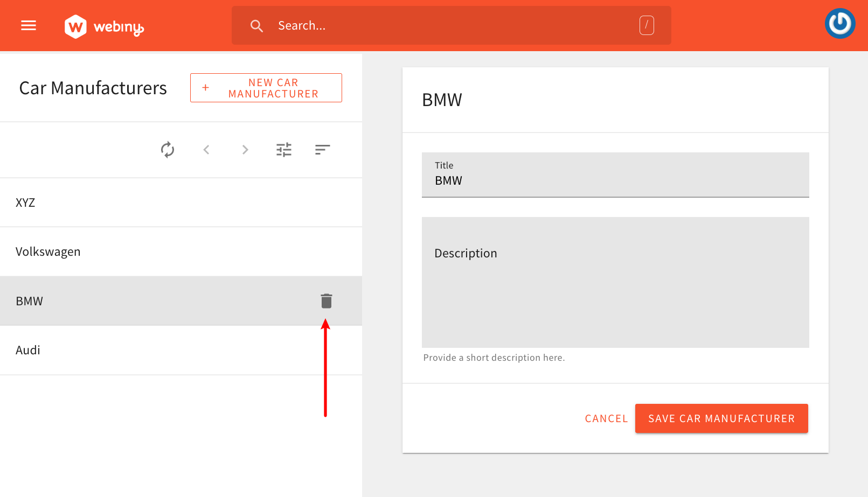Screen dimensions: 868x497
Task: Click the Webiny logo
Action: click(x=103, y=25)
